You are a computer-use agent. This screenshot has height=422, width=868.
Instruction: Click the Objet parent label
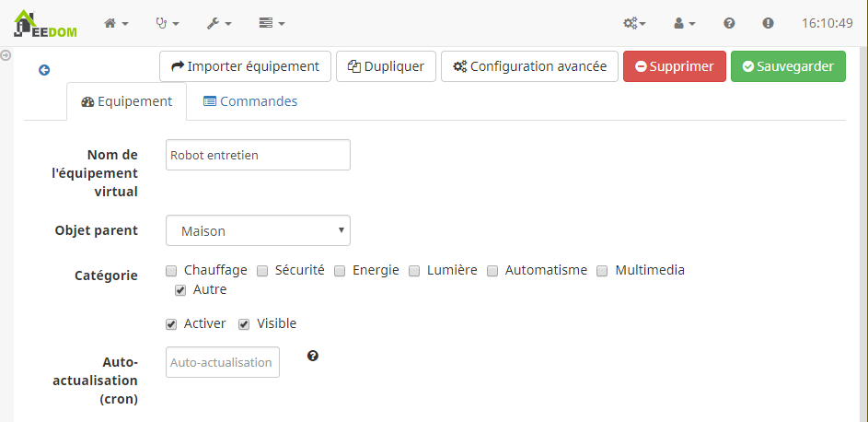97,230
